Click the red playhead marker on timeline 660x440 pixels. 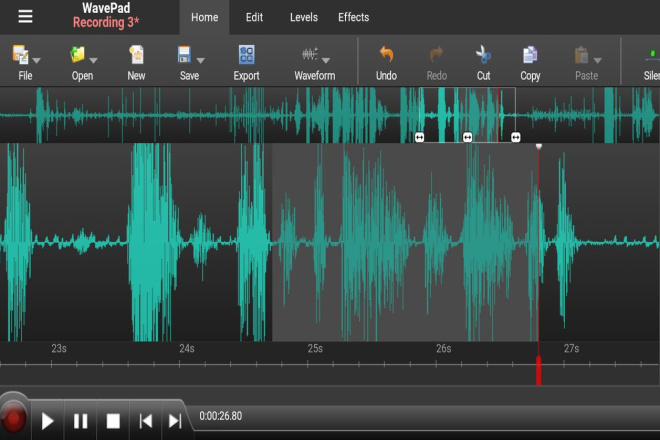tap(538, 371)
